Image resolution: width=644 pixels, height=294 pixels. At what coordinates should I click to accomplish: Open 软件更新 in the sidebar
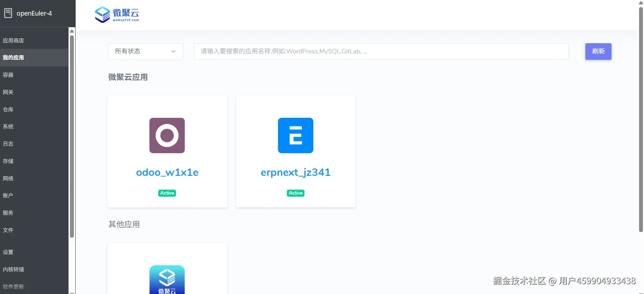tap(34, 287)
